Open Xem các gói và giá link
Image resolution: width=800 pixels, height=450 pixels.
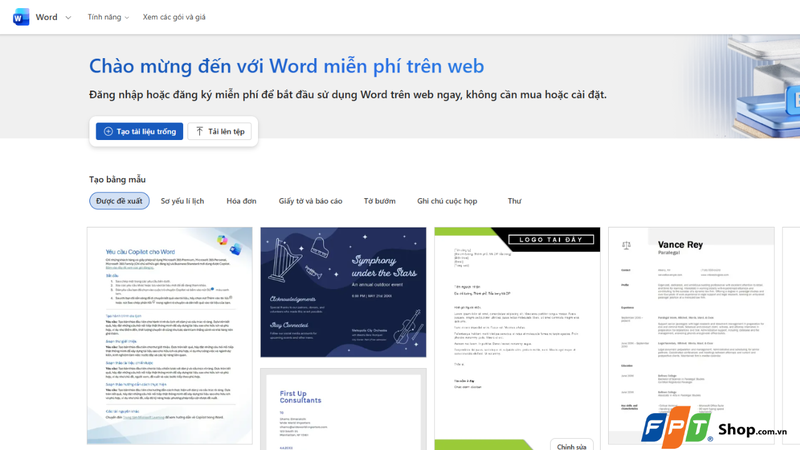(174, 17)
